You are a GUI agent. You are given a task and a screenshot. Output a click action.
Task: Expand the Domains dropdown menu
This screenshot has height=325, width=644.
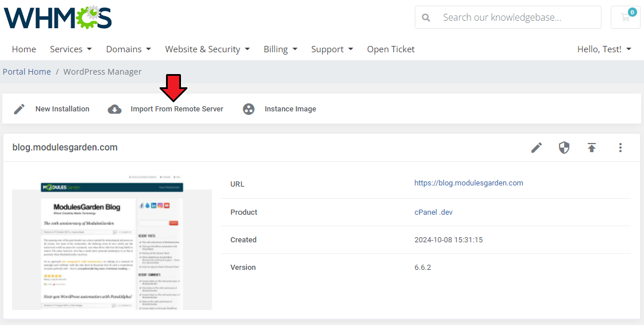[129, 49]
